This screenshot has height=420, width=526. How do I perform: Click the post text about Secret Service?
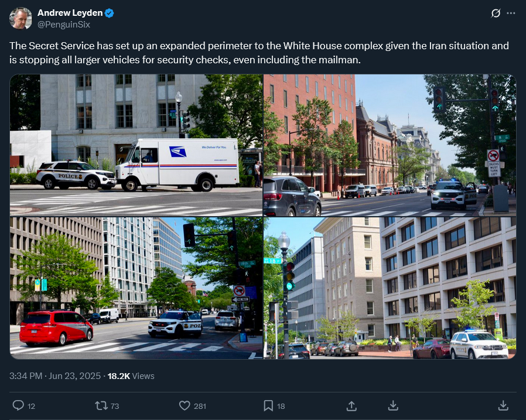click(x=259, y=53)
